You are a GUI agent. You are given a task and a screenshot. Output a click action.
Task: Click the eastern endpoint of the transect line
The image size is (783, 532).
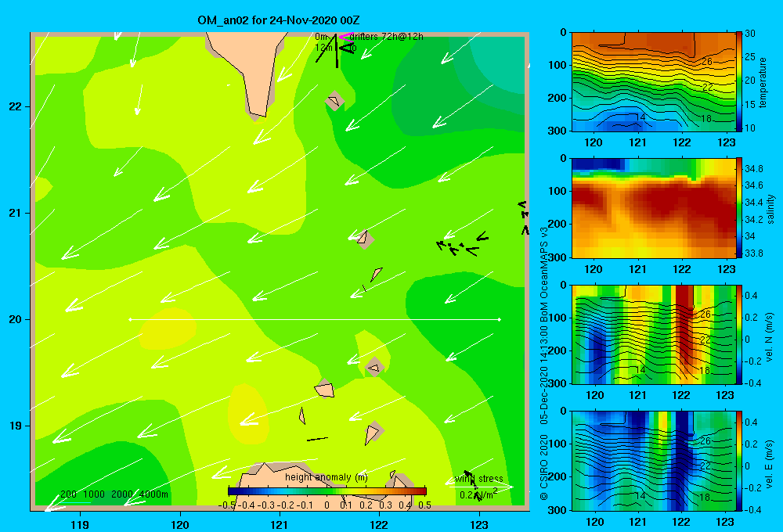(499, 319)
